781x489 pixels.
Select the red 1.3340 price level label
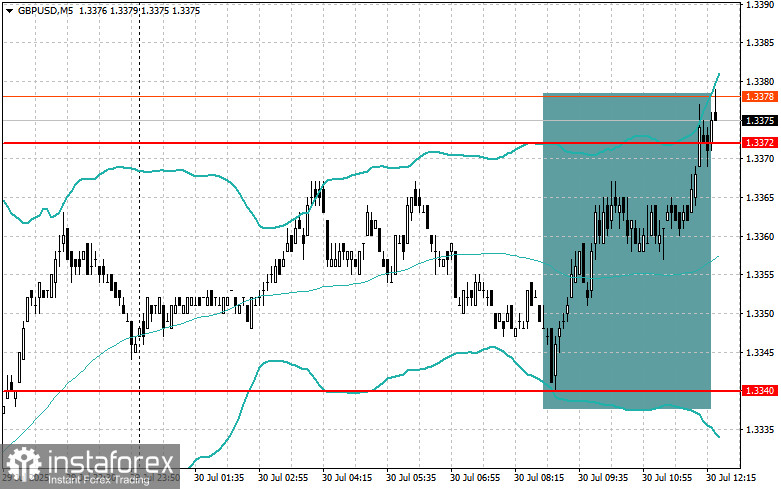pyautogui.click(x=760, y=391)
